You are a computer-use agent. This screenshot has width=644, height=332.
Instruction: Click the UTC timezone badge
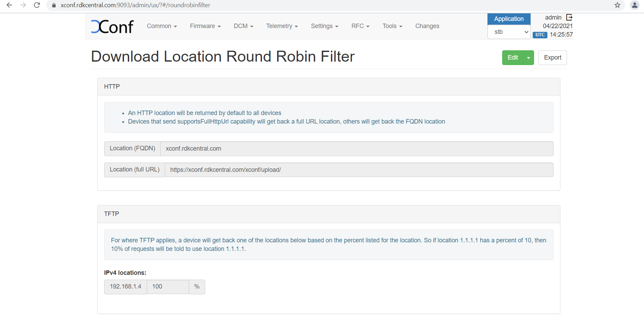tap(540, 35)
